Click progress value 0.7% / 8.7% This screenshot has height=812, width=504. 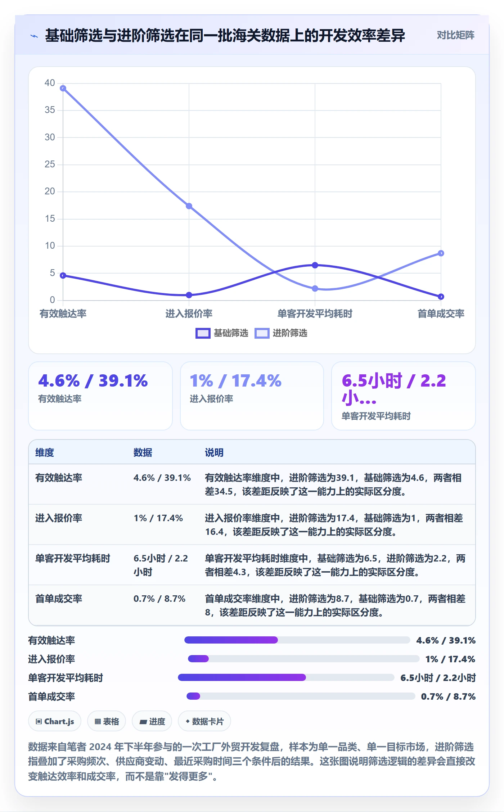click(448, 696)
